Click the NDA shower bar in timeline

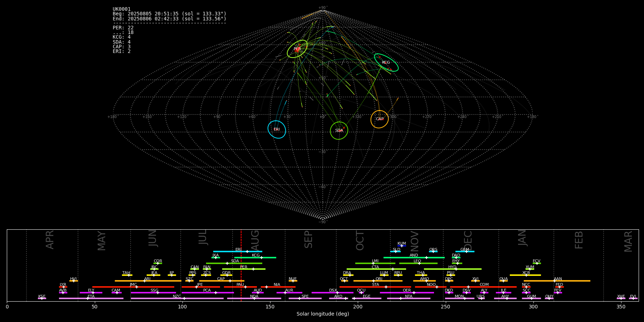[254, 298]
